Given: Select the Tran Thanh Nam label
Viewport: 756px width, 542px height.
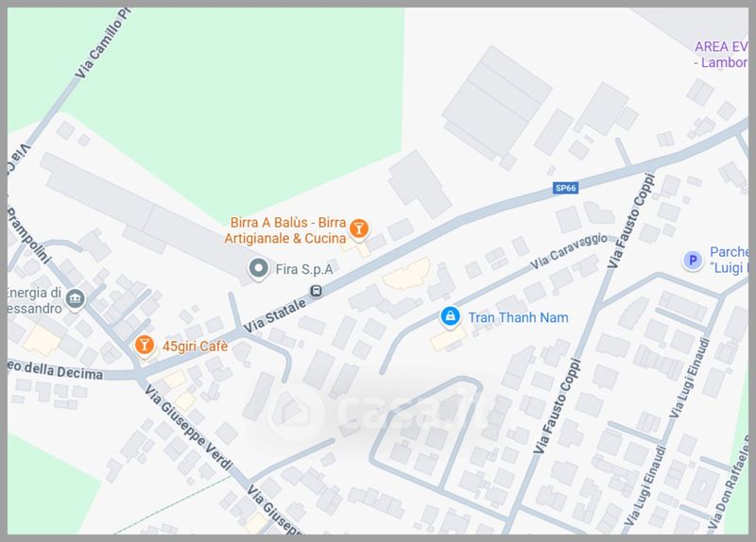Looking at the screenshot, I should (x=518, y=317).
